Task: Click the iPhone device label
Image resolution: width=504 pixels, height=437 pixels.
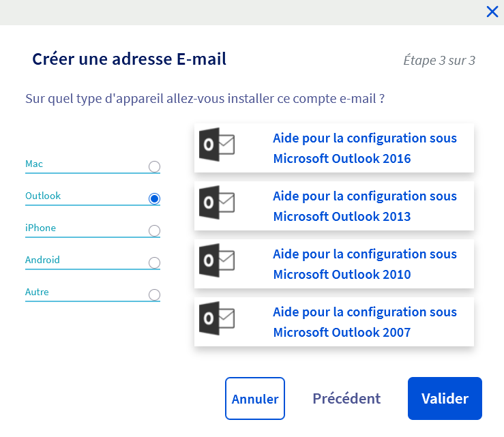Action: pos(40,228)
